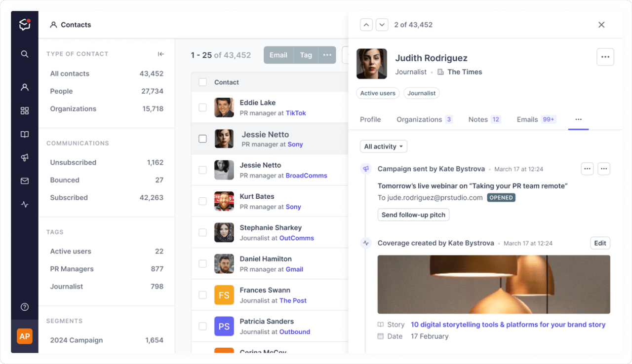Click the Email bulk action button
The width and height of the screenshot is (632, 364).
[278, 55]
